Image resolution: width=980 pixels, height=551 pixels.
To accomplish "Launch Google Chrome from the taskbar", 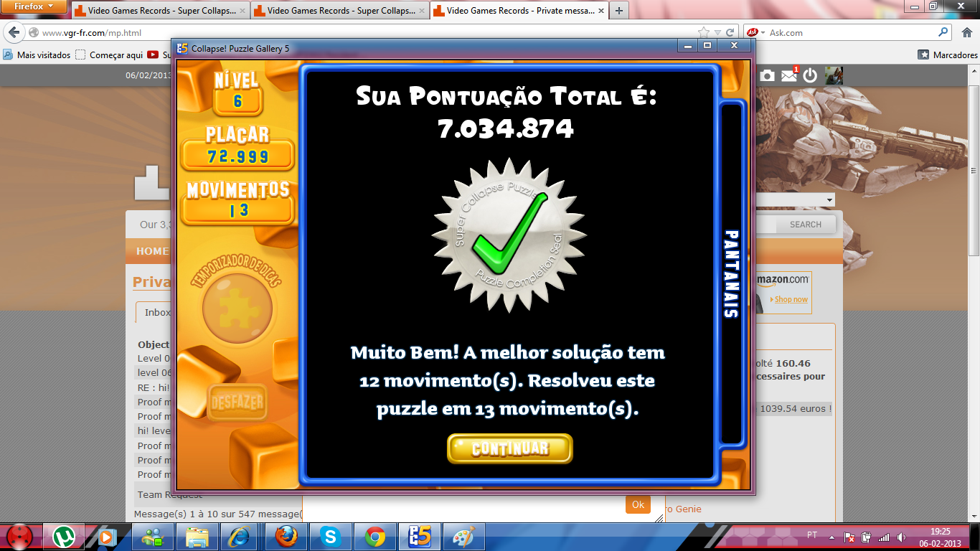I will coord(374,536).
